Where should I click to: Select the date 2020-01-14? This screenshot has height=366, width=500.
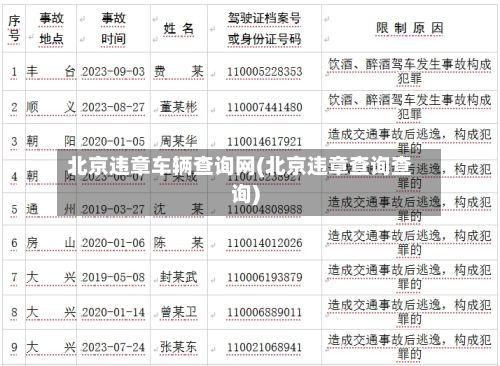click(x=113, y=312)
